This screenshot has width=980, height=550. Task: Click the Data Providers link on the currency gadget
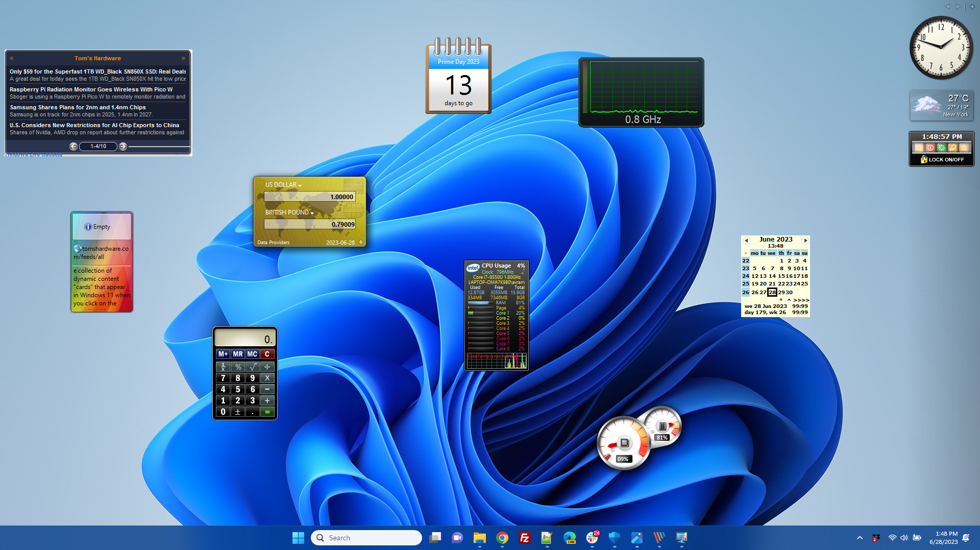point(273,242)
